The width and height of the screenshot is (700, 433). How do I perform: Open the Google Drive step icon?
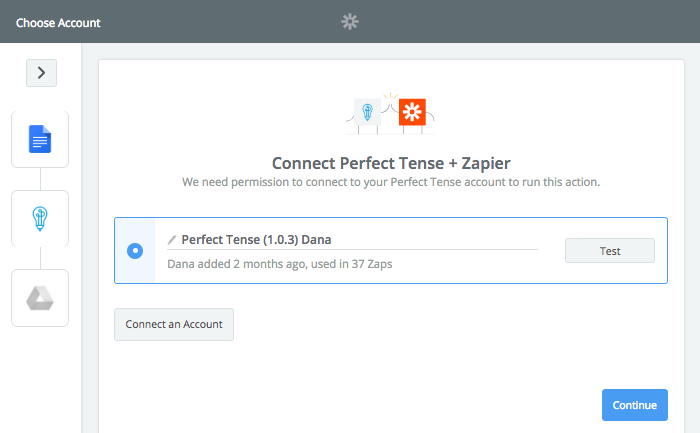(40, 298)
